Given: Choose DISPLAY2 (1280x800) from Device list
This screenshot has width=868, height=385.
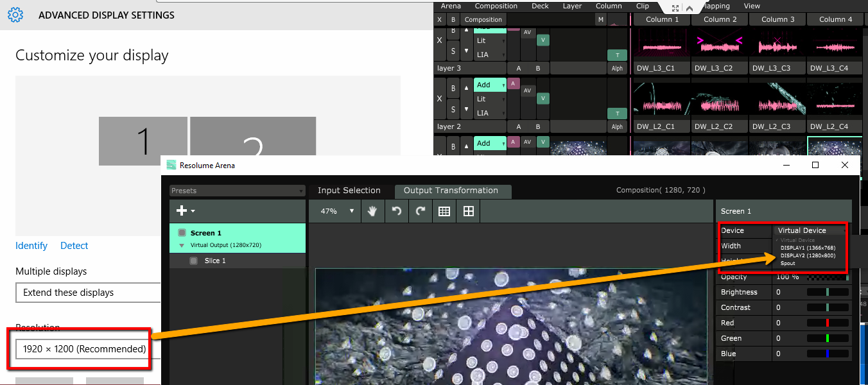Looking at the screenshot, I should tap(808, 255).
